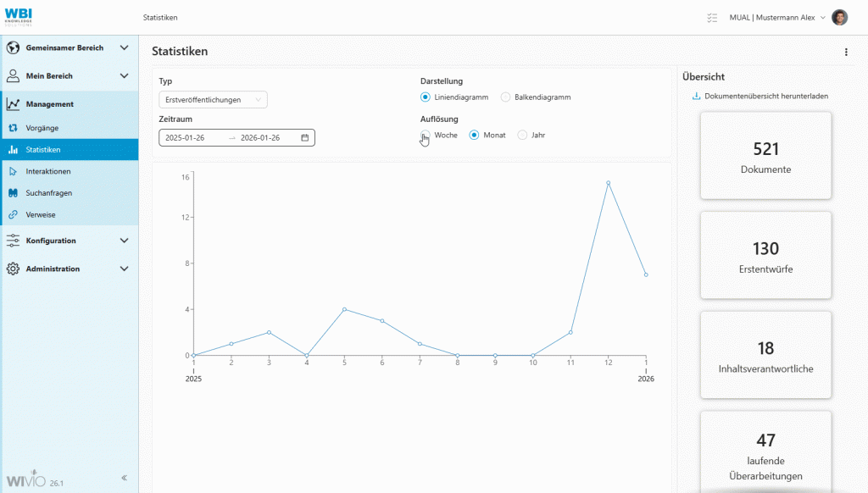Click the Zeitraum calendar icon
Viewport: 868px width, 493px height.
point(303,136)
